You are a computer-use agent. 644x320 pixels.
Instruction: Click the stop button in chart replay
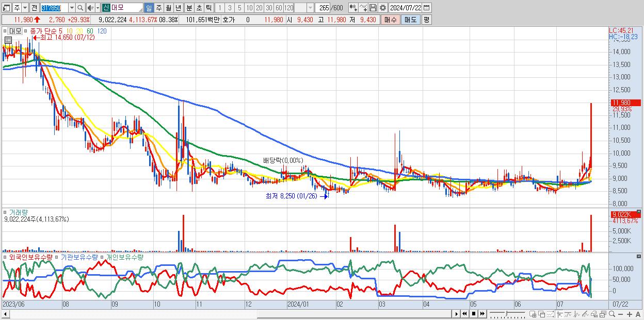coord(473,314)
